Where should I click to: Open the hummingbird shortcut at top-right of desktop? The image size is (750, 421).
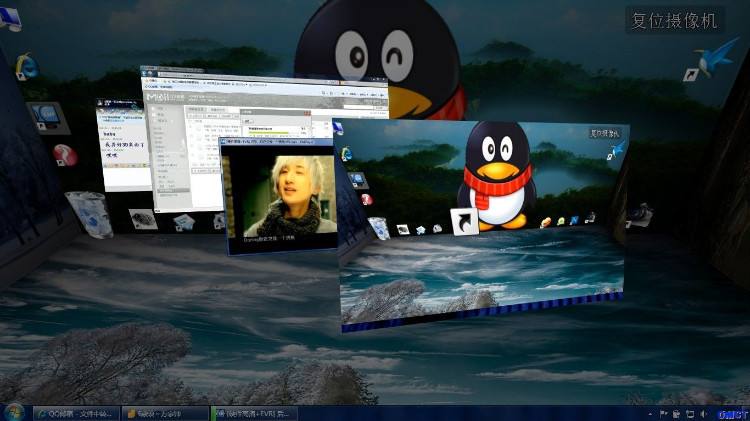[711, 59]
